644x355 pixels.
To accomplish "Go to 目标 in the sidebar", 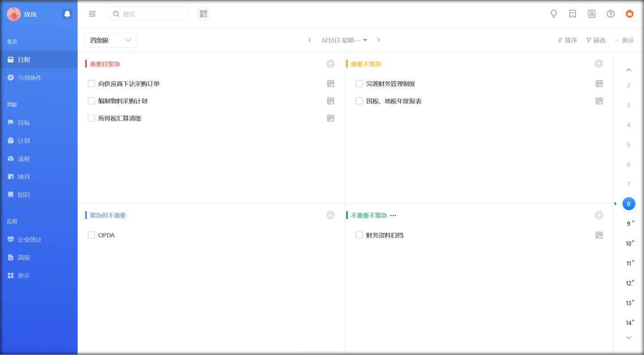I will coord(24,123).
